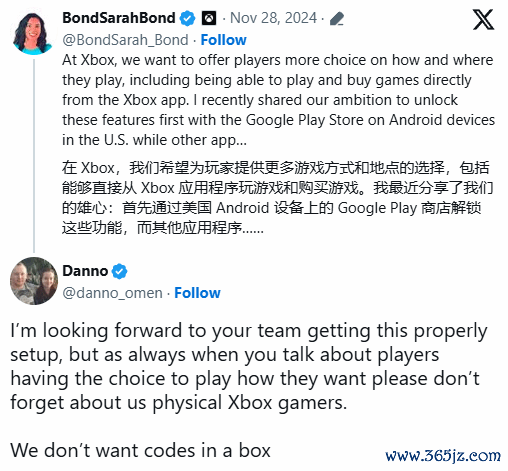Click the www.365jz.com watermark
508x471 pixels.
coord(443,455)
